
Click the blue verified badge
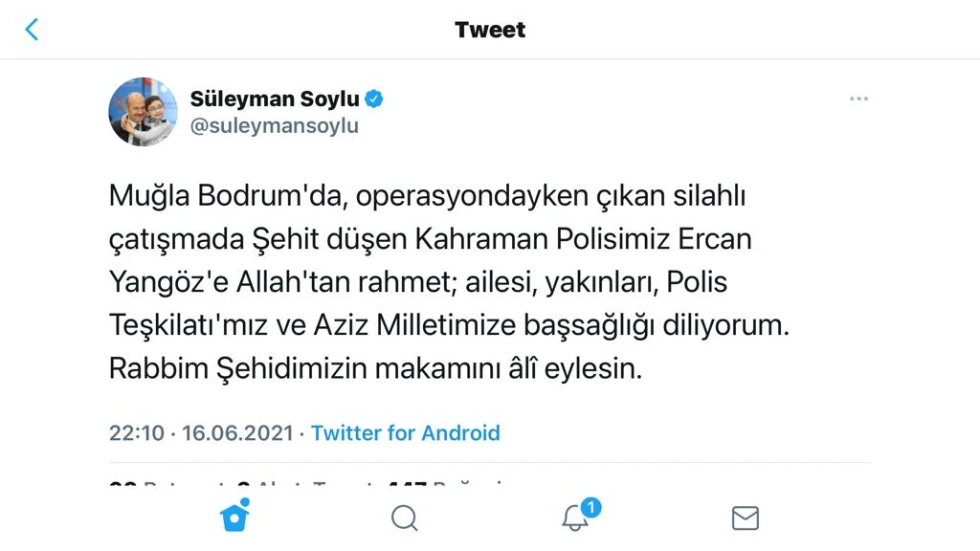click(x=373, y=98)
